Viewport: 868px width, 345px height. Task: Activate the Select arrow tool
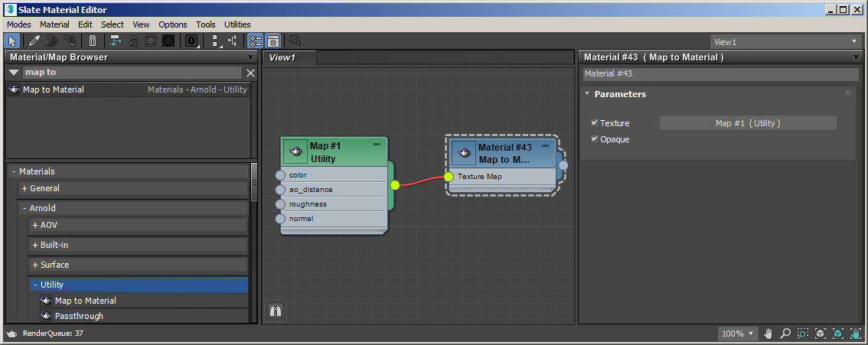(12, 41)
